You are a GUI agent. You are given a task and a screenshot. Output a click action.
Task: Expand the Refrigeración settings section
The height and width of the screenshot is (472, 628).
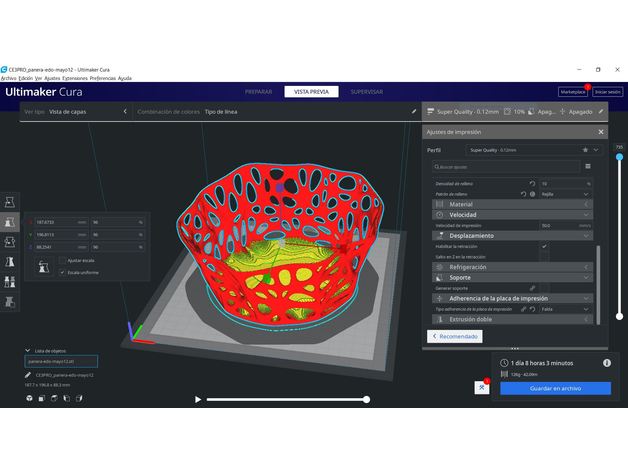[x=512, y=267]
